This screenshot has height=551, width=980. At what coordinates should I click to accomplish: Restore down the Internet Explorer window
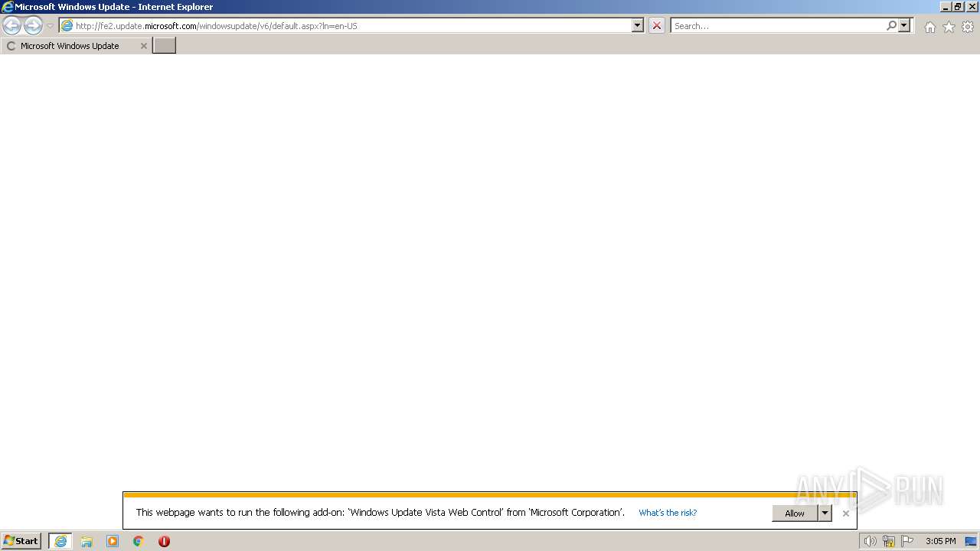pos(958,6)
